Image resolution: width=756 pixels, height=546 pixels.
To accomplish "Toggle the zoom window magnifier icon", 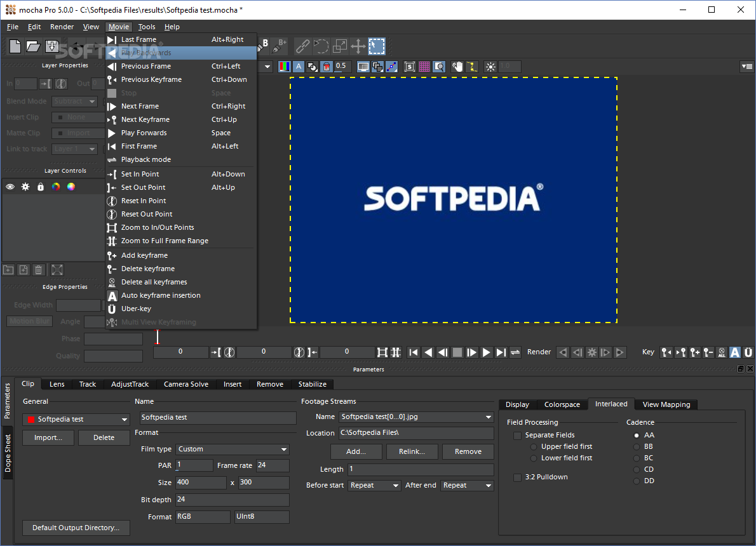I will [x=439, y=67].
